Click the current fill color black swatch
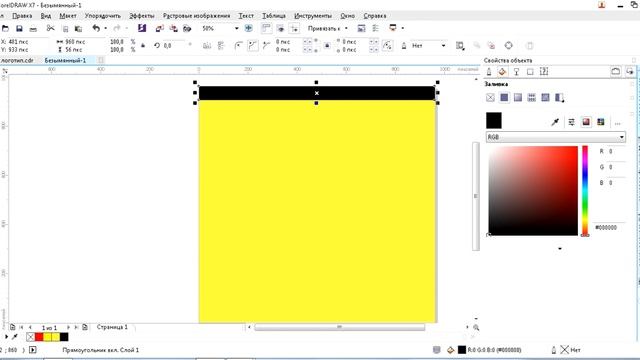Image resolution: width=640 pixels, height=360 pixels. pyautogui.click(x=494, y=121)
